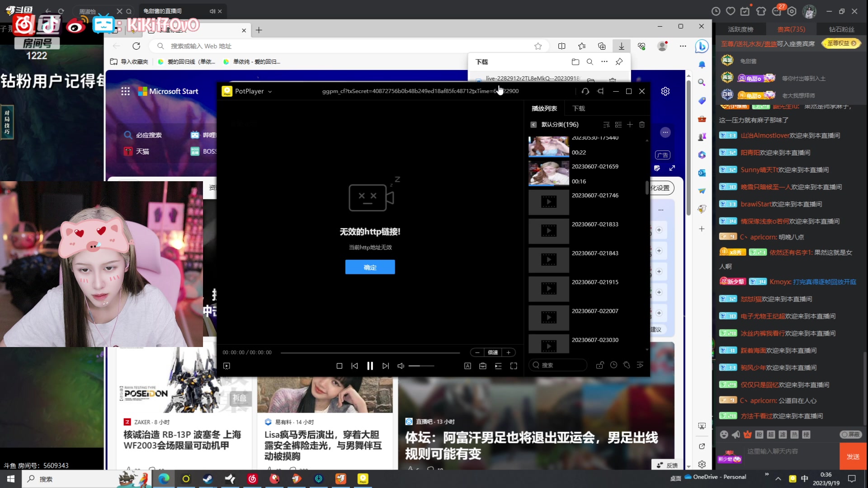Image resolution: width=868 pixels, height=488 pixels.
Task: Toggle the playlist list view mode
Action: pyautogui.click(x=618, y=125)
